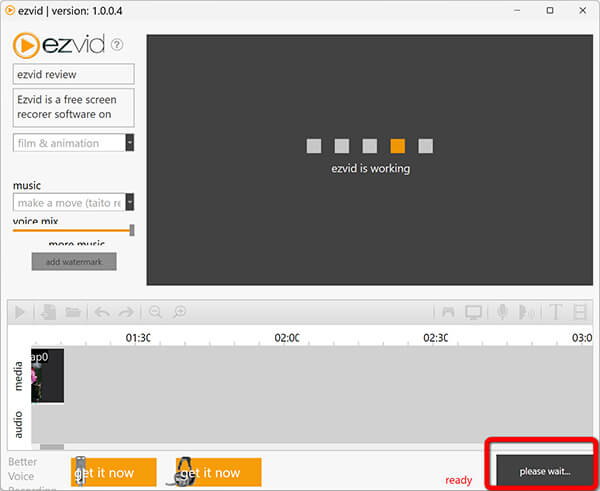Click the 02:30 timeline ruler mark
This screenshot has width=600, height=491.
click(435, 338)
